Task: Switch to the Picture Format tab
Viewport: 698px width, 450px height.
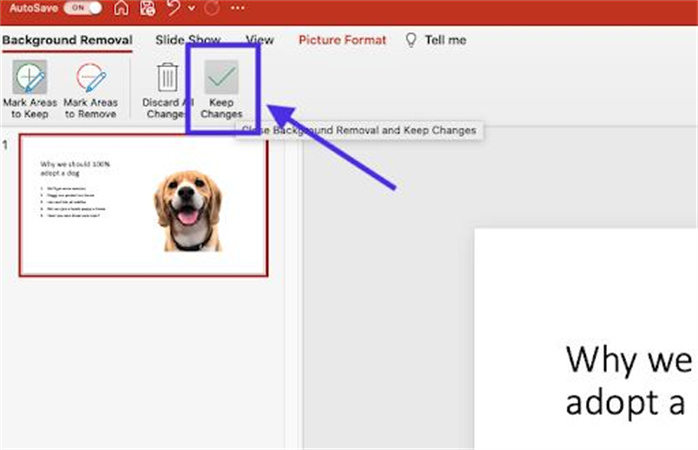Action: pos(342,40)
